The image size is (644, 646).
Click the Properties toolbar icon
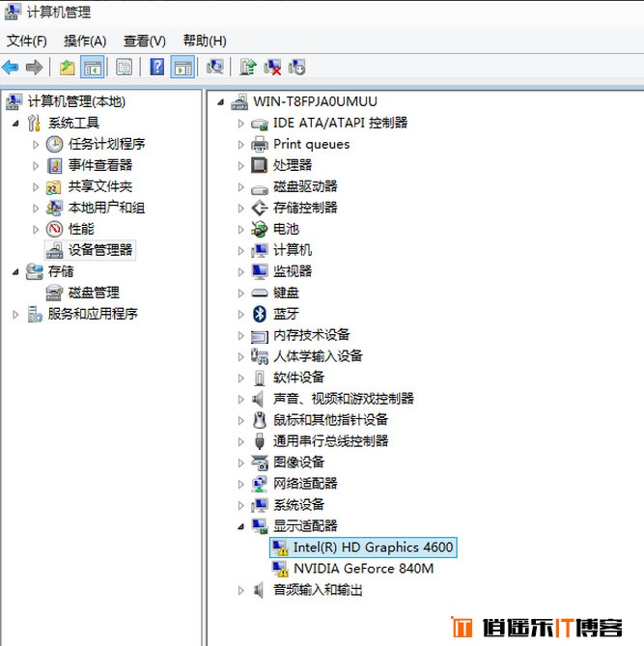(x=124, y=68)
